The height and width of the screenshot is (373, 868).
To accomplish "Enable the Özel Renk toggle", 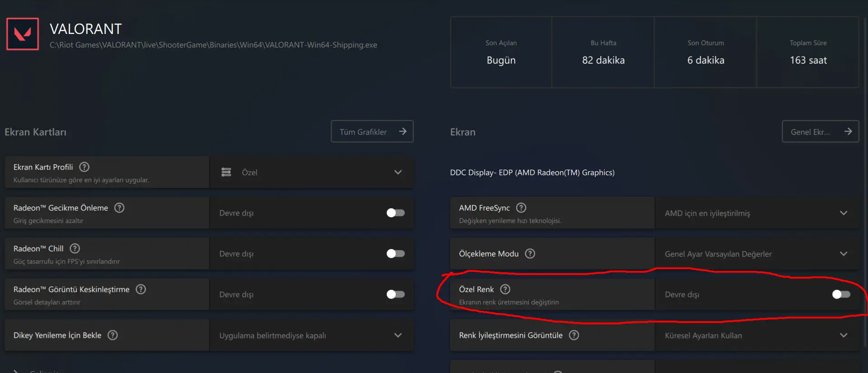I will point(841,294).
